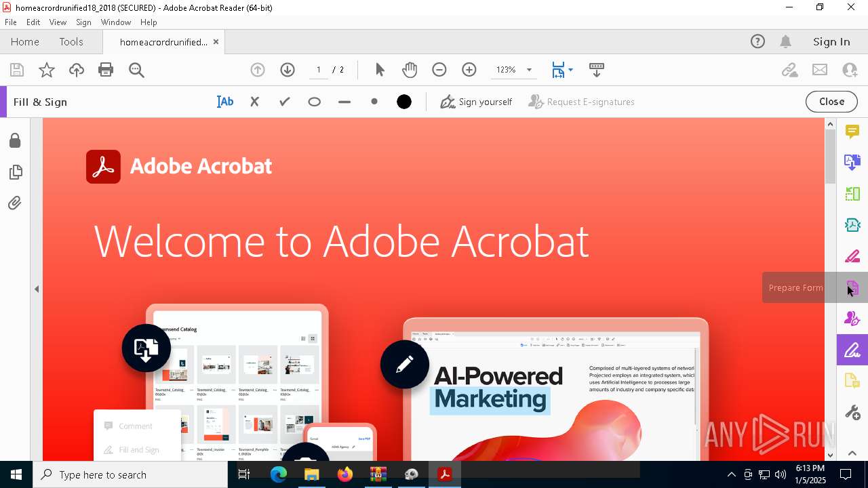
Task: Open the Organize Pages tool
Action: [852, 194]
